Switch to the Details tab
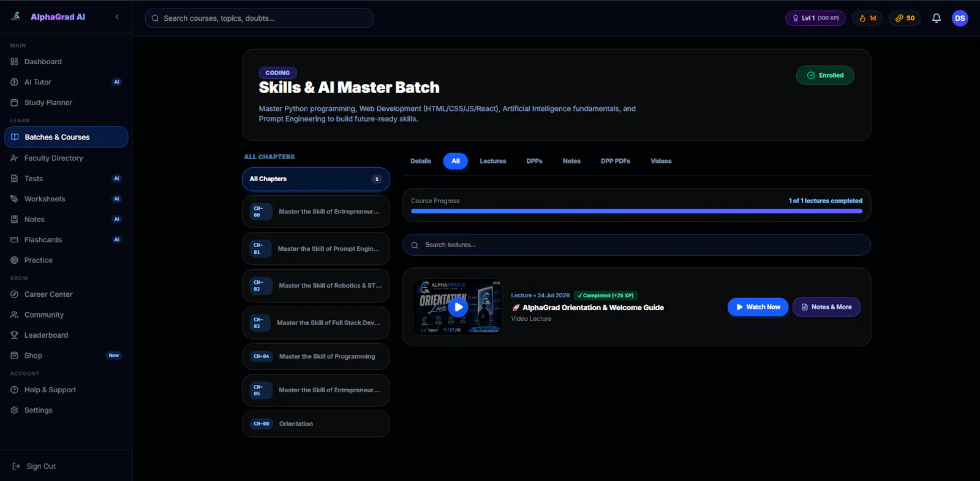The image size is (980, 481). pos(421,161)
